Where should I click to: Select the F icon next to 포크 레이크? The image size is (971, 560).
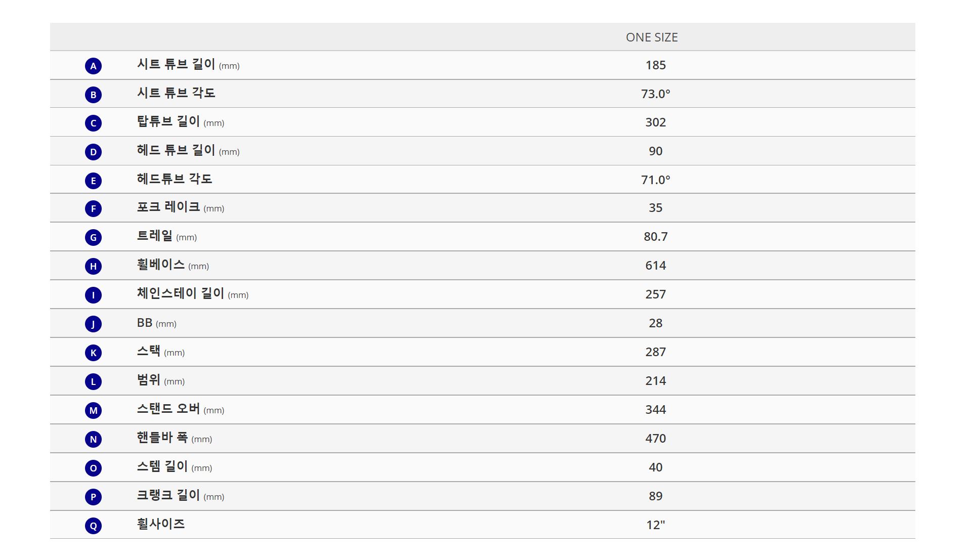[93, 208]
